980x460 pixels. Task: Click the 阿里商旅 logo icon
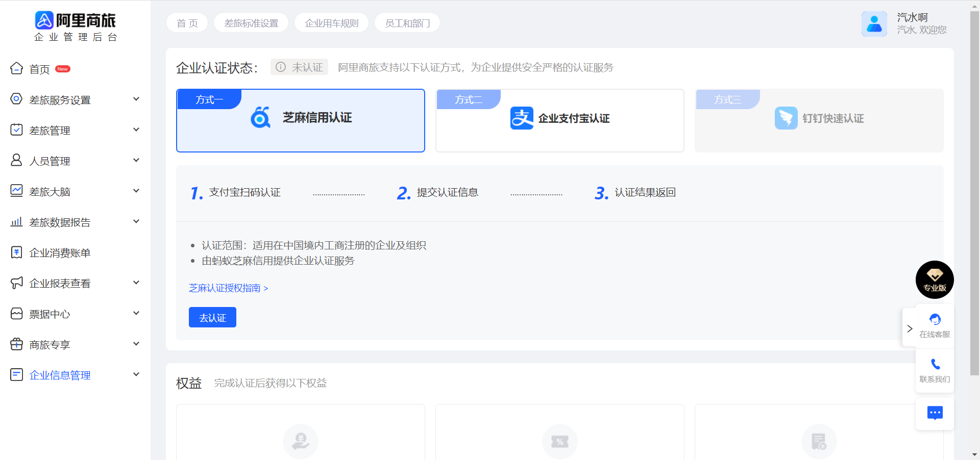click(x=44, y=20)
